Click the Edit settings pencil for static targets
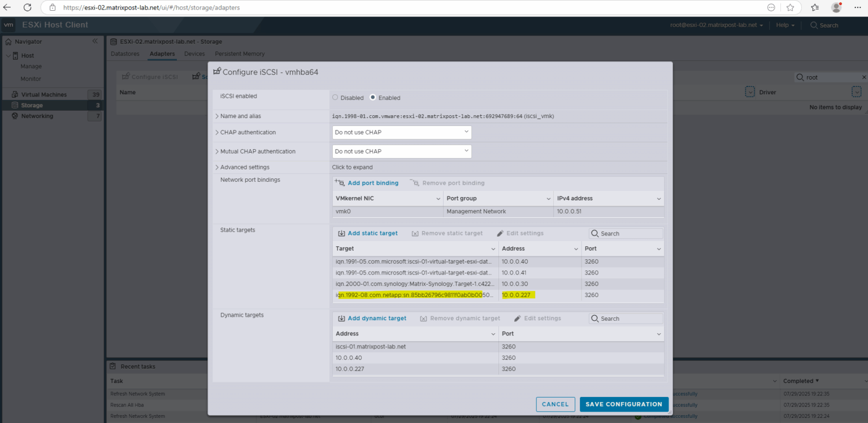The image size is (868, 423). click(x=500, y=233)
